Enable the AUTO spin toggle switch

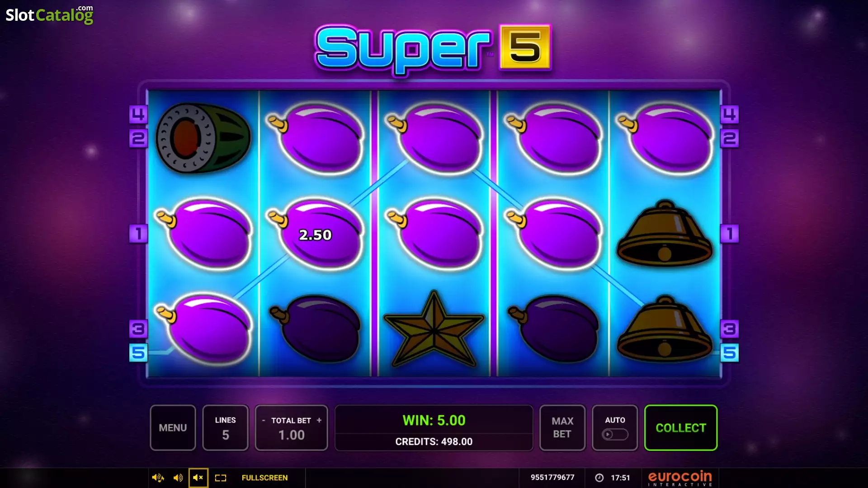tap(615, 434)
